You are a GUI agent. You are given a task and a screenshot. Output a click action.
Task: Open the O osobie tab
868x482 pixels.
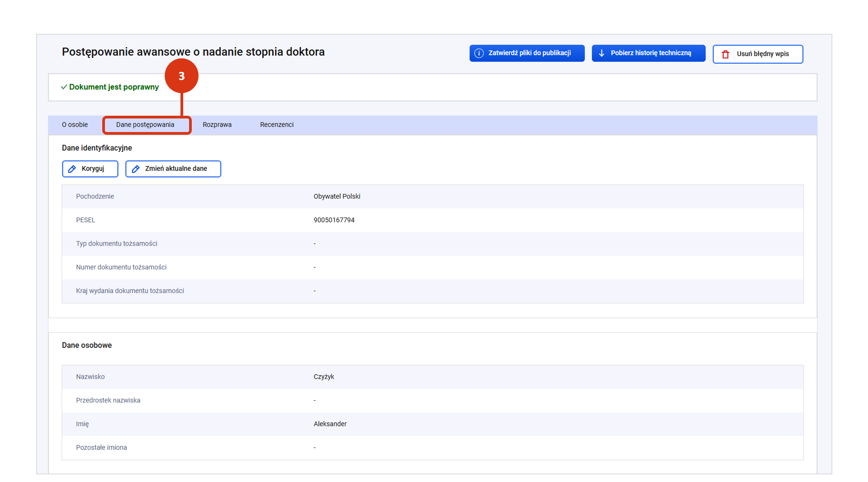[x=75, y=125]
